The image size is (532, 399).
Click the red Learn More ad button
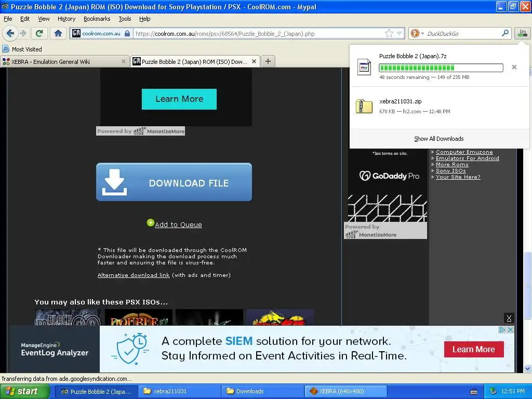point(474,349)
